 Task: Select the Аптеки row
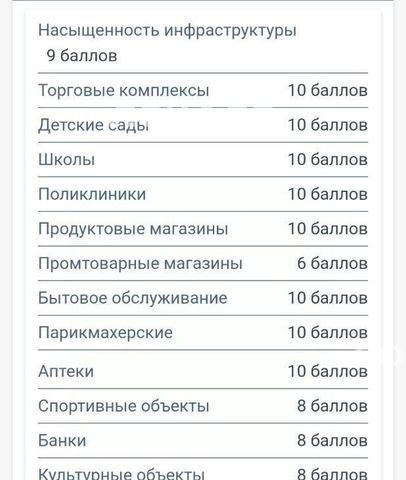tap(203, 369)
